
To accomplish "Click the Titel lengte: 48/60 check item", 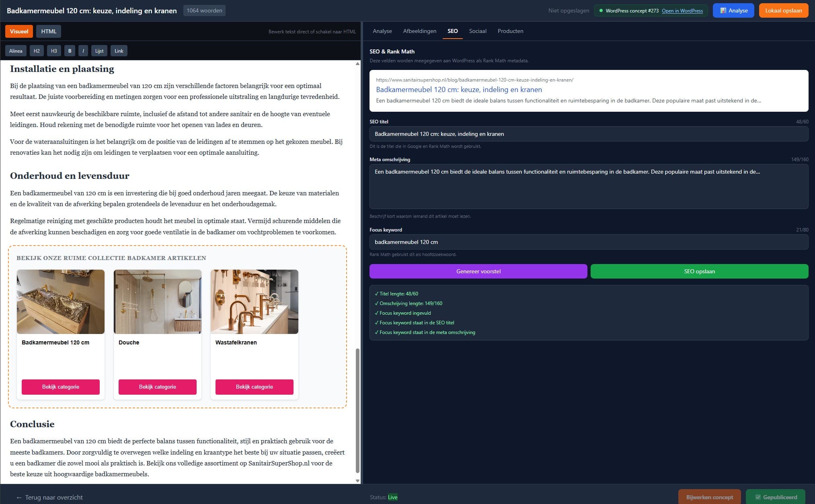I will click(396, 294).
